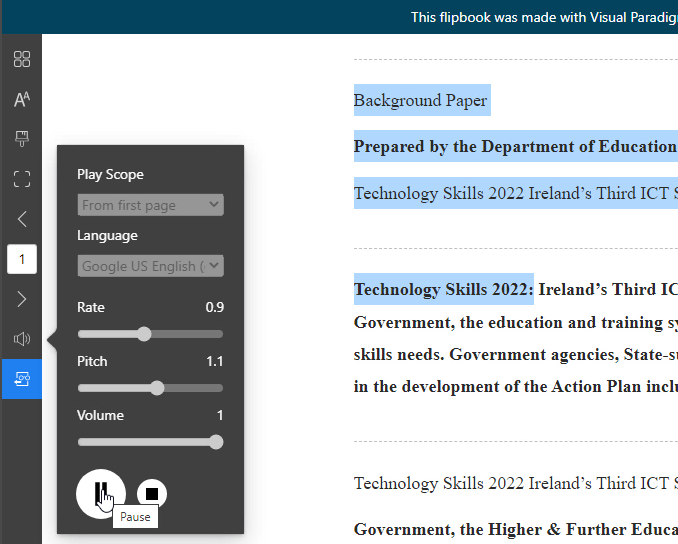The image size is (678, 544).
Task: Click the Volume slider handle
Action: (x=216, y=442)
